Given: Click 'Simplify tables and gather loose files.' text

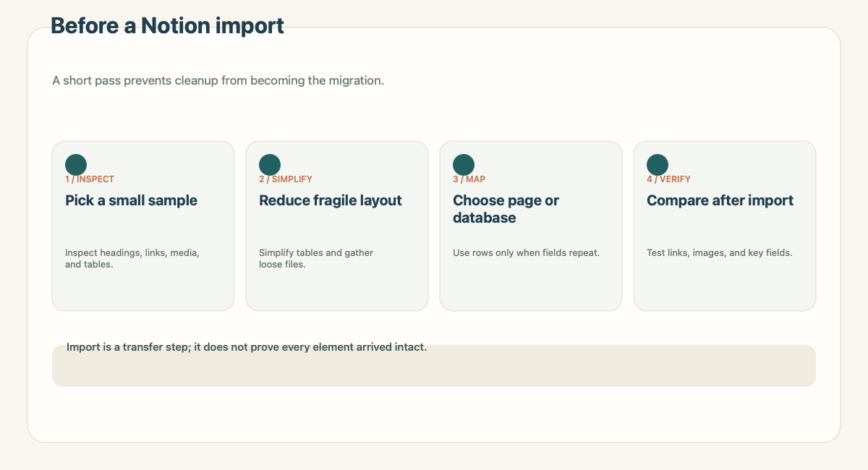Looking at the screenshot, I should click(317, 259).
